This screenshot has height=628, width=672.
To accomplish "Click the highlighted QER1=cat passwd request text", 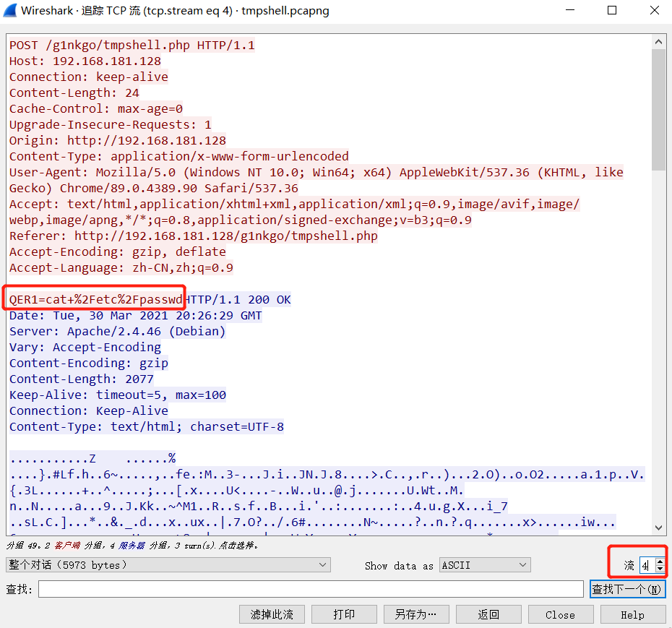I will pyautogui.click(x=94, y=299).
